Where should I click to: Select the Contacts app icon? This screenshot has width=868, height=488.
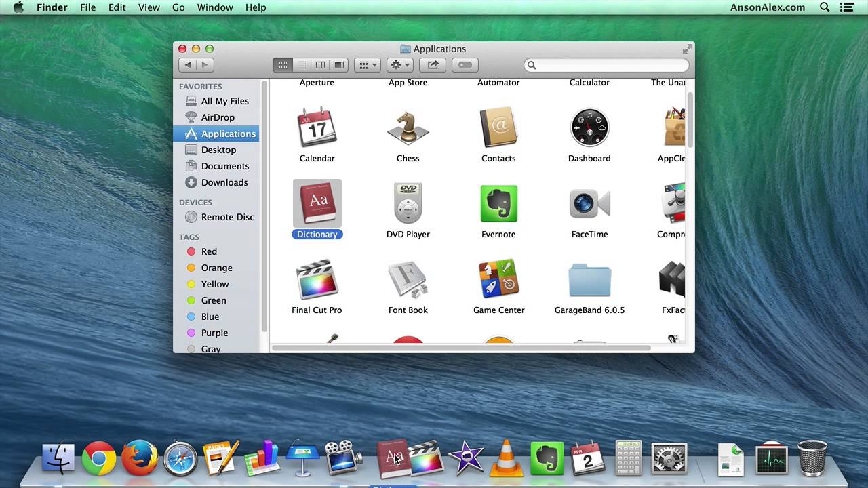[x=498, y=127]
